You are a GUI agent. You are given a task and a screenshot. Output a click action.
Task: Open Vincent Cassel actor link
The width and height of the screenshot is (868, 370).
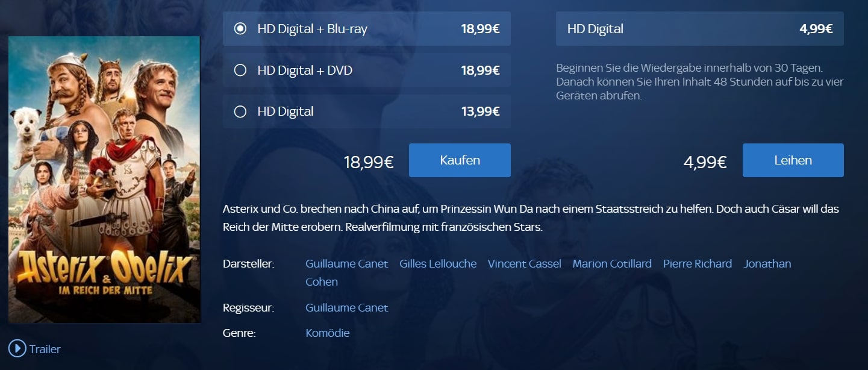coord(524,263)
